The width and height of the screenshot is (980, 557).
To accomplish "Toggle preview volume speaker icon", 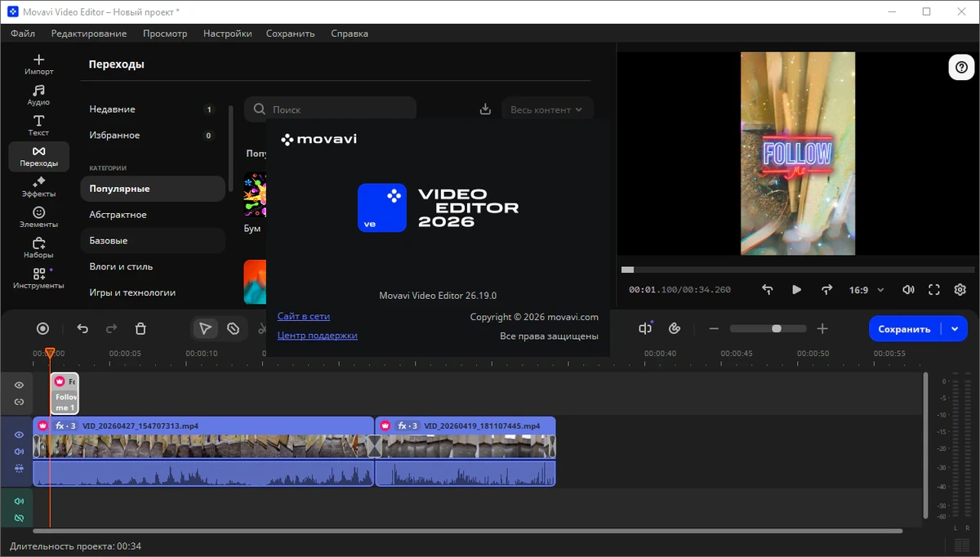I will coord(908,289).
